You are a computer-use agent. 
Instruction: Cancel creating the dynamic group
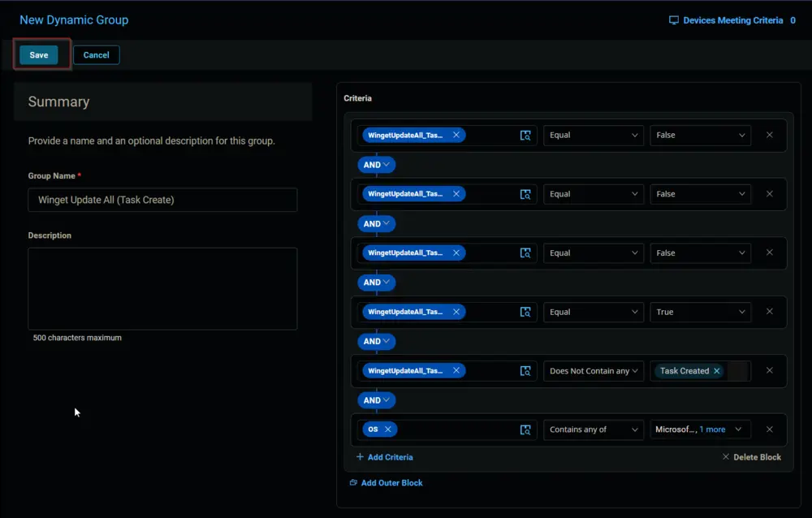[x=97, y=55]
